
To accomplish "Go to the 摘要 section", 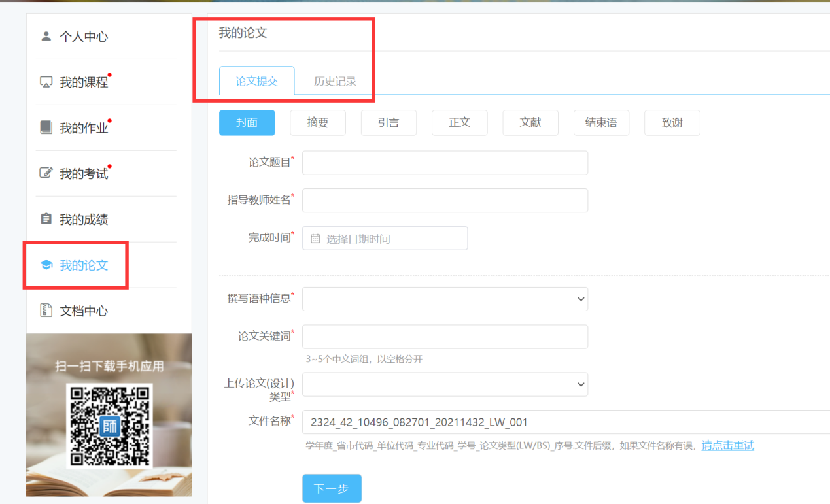I will click(x=318, y=123).
